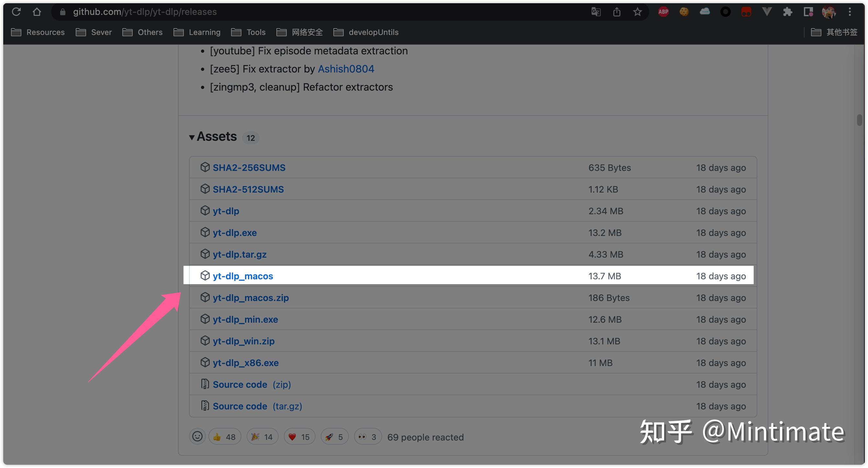Viewport: 868px width, 468px height.
Task: Click the Chrome profile avatar
Action: click(x=829, y=12)
